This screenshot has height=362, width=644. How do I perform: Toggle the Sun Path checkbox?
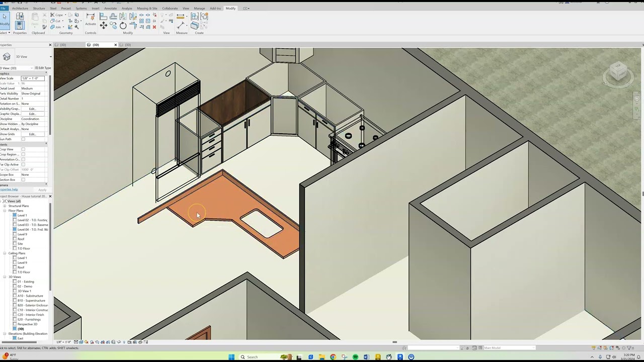23,139
